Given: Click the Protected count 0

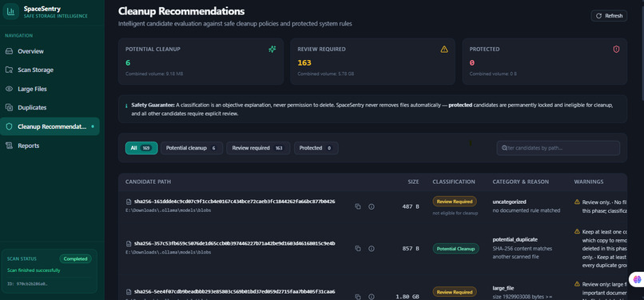Looking at the screenshot, I should [472, 63].
